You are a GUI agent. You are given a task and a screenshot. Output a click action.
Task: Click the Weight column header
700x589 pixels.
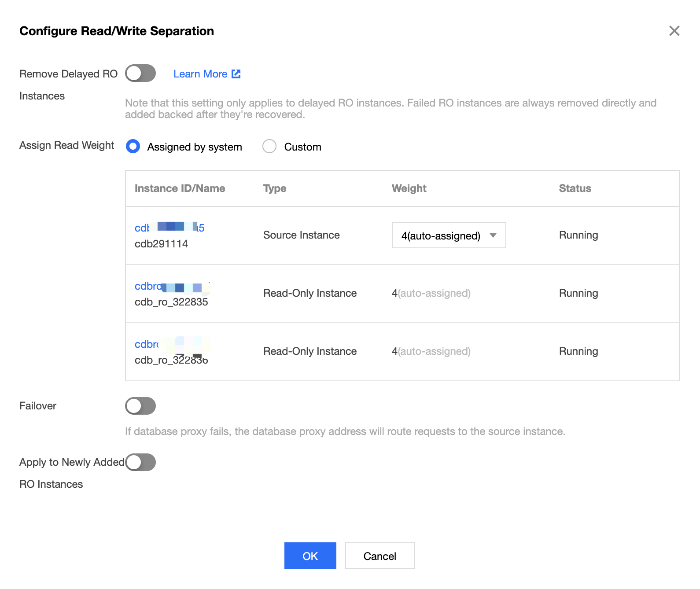(409, 188)
